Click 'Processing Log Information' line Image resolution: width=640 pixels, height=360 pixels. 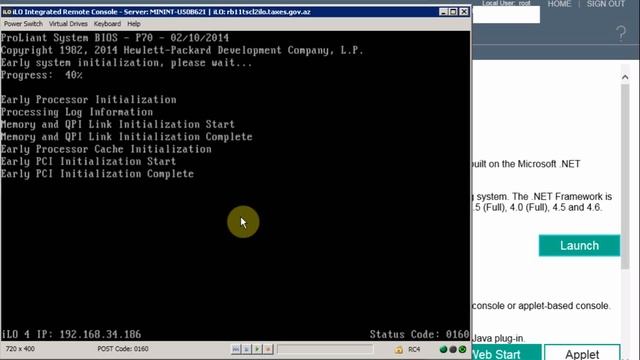click(77, 112)
